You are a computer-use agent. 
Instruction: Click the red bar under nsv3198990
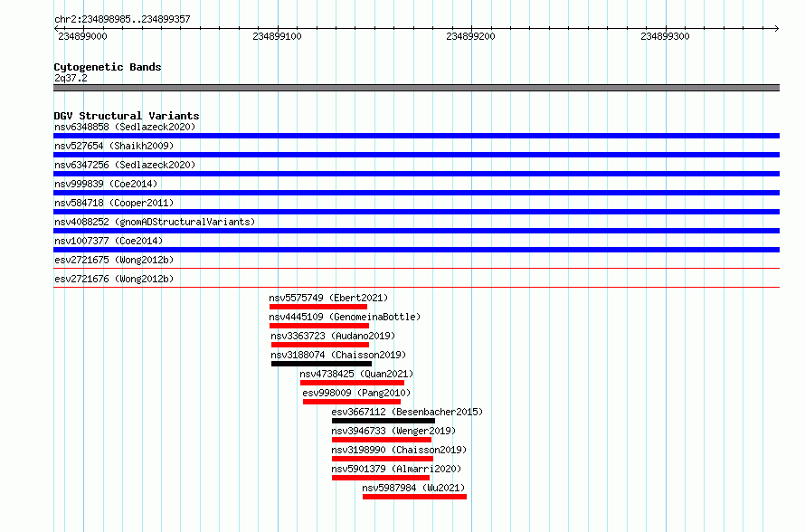pyautogui.click(x=383, y=459)
